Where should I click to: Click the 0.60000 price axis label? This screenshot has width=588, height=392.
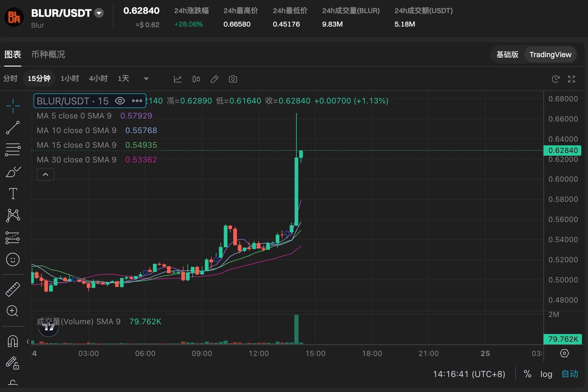coord(563,179)
